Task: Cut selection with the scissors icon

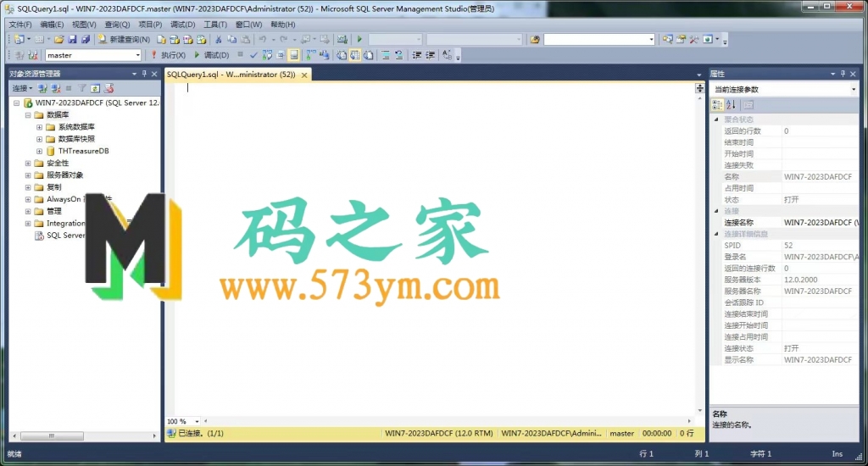Action: click(218, 39)
